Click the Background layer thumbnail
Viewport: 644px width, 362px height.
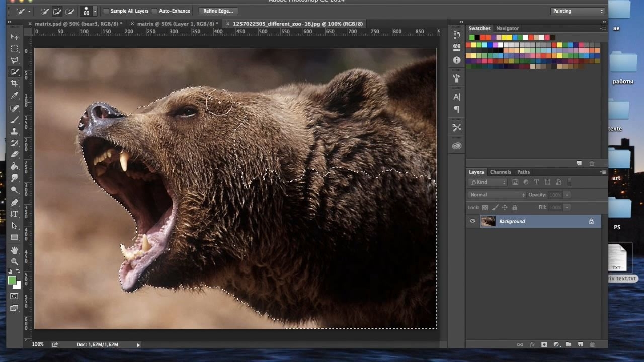click(x=488, y=221)
